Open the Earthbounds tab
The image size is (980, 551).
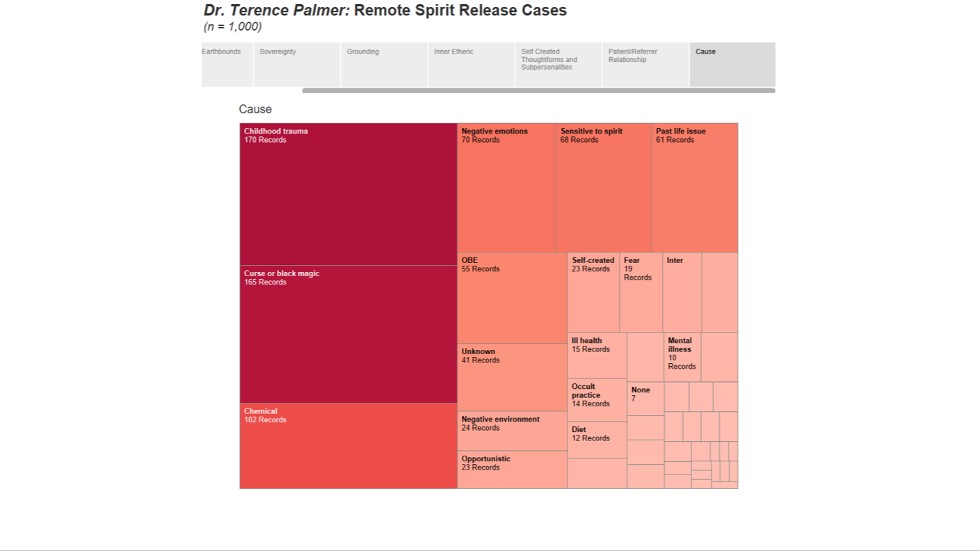tap(227, 65)
